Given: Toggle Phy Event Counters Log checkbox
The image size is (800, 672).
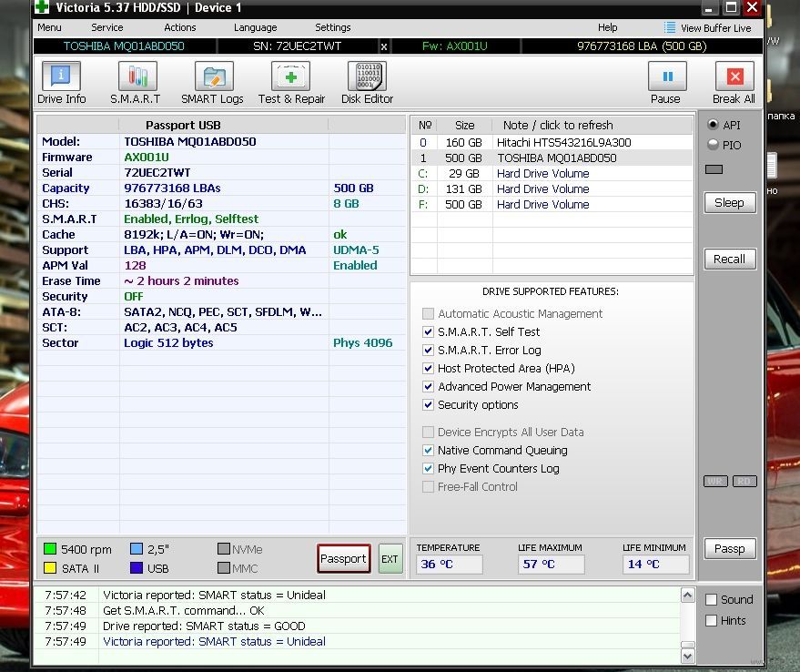Looking at the screenshot, I should click(428, 468).
